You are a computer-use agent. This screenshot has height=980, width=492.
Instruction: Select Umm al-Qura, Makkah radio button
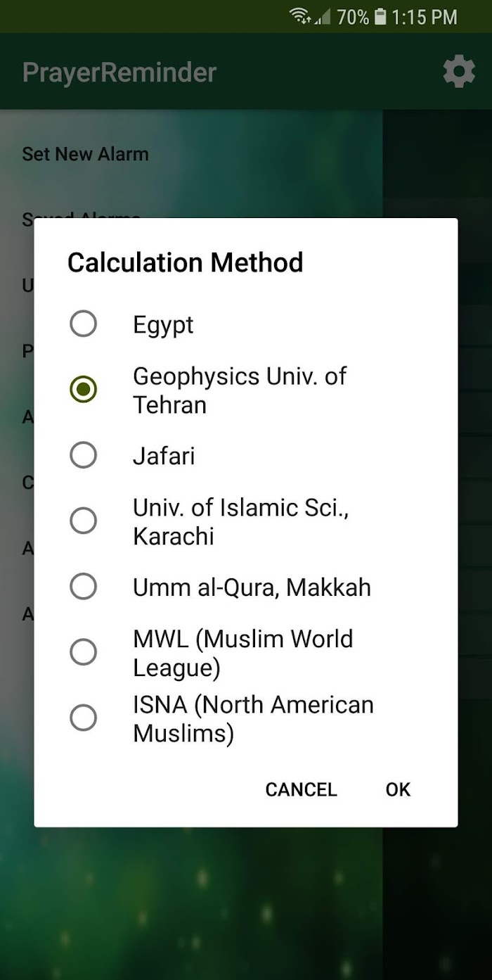(x=83, y=586)
